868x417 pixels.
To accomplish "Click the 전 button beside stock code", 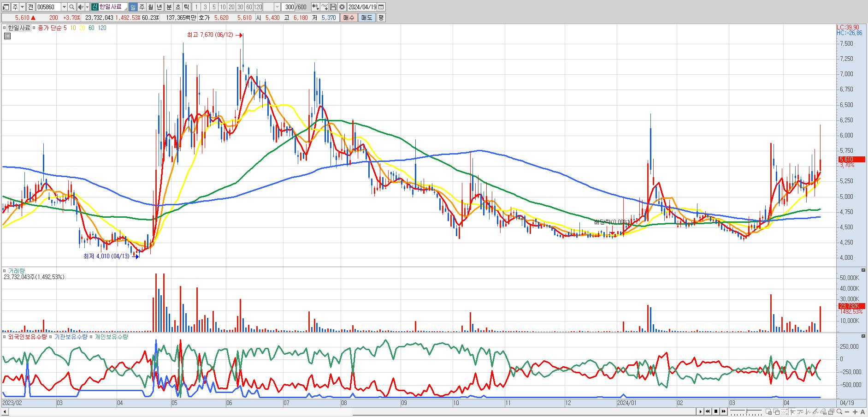I will (30, 7).
